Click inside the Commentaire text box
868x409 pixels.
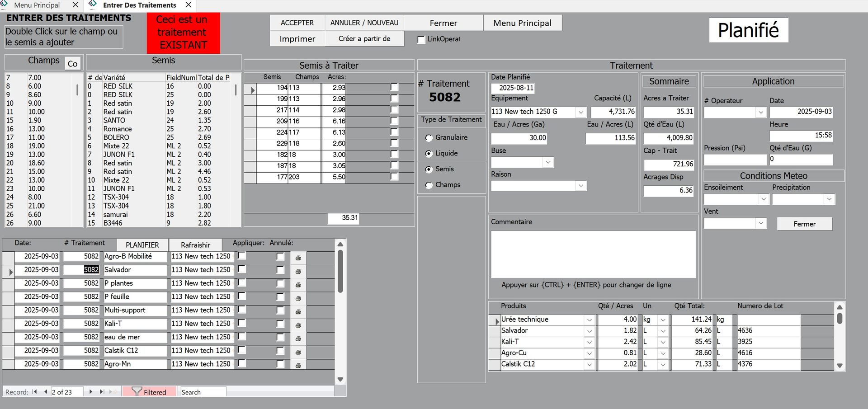click(x=593, y=254)
